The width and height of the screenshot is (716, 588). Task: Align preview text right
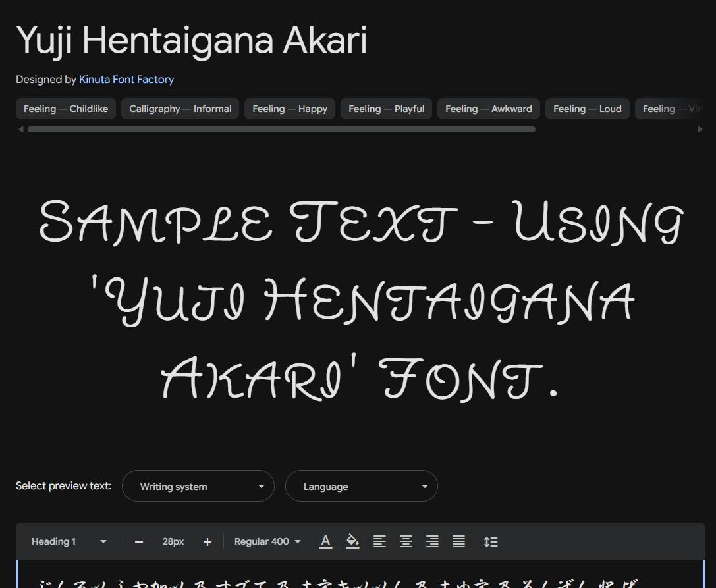tap(432, 541)
